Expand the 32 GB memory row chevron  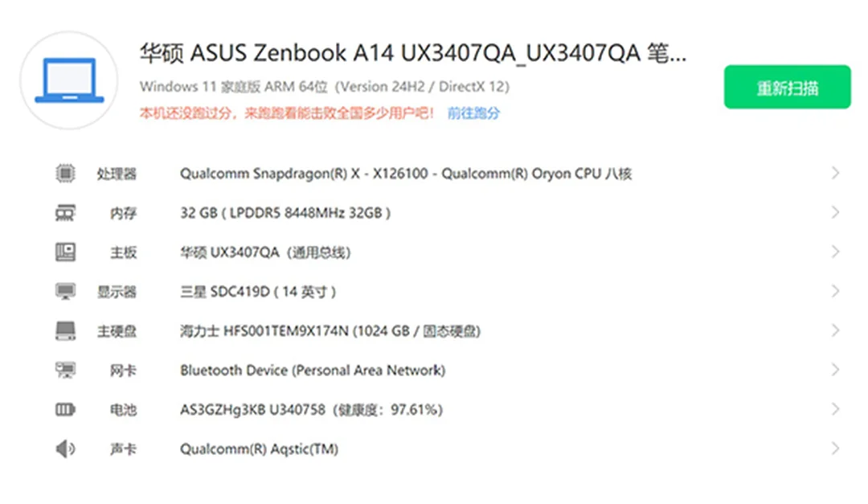tap(836, 213)
